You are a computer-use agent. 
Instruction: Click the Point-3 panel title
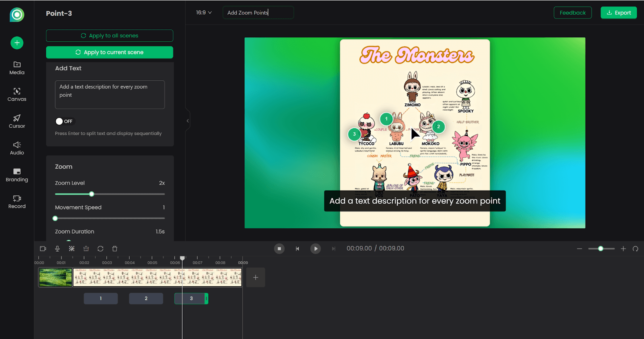click(x=59, y=13)
